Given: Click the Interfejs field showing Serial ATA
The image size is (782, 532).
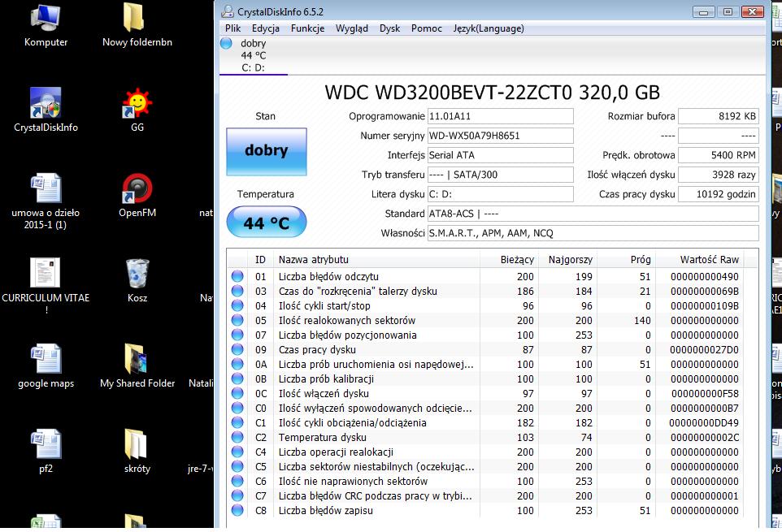Looking at the screenshot, I should point(500,155).
